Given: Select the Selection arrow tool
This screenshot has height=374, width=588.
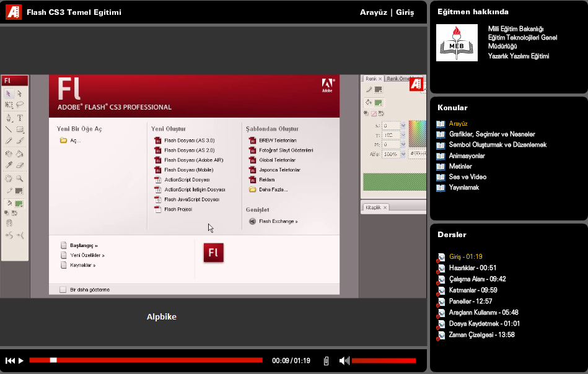Looking at the screenshot, I should click(9, 94).
